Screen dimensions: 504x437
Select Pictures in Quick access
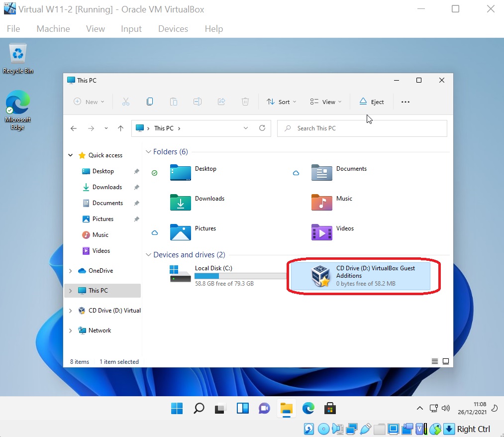click(x=103, y=219)
